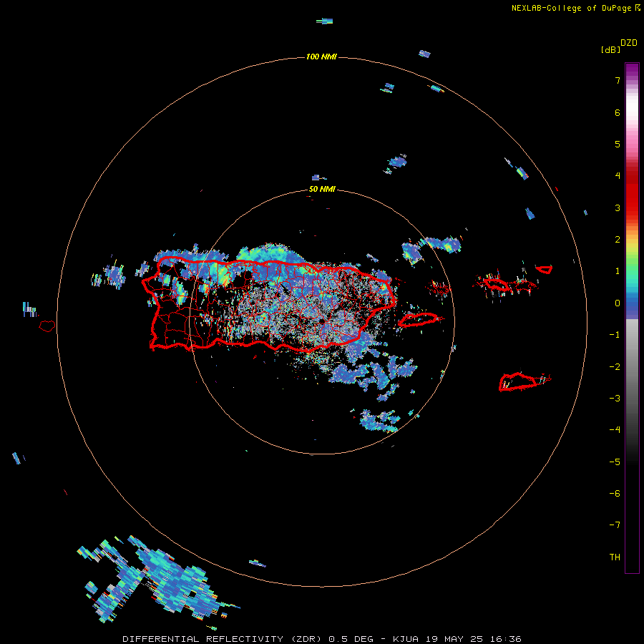Click the value -1 on the color scale
The height and width of the screenshot is (644, 644).
point(615,335)
